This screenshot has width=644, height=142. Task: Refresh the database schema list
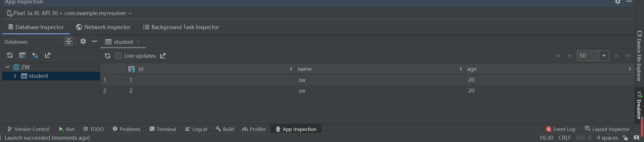(10, 55)
